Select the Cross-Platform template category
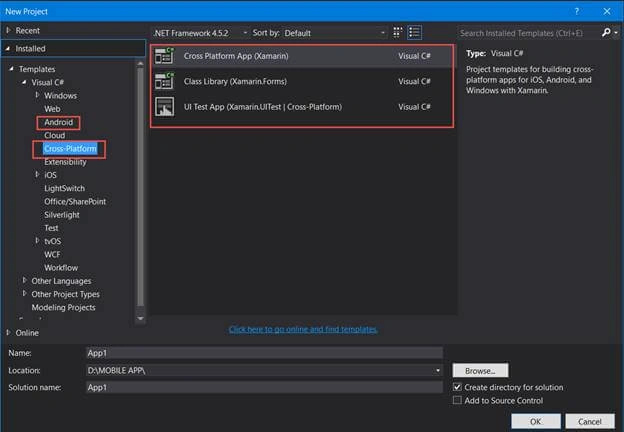The height and width of the screenshot is (432, 624). [x=70, y=148]
